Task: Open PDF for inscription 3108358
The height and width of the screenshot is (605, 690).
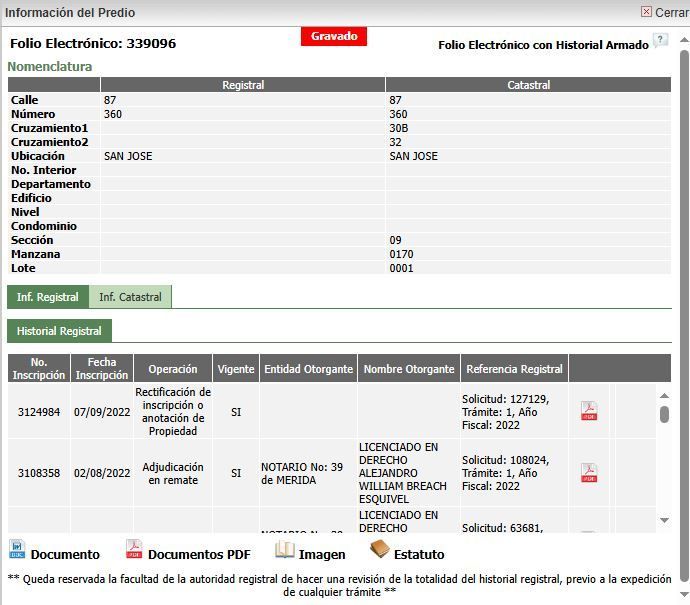Action: click(x=589, y=473)
